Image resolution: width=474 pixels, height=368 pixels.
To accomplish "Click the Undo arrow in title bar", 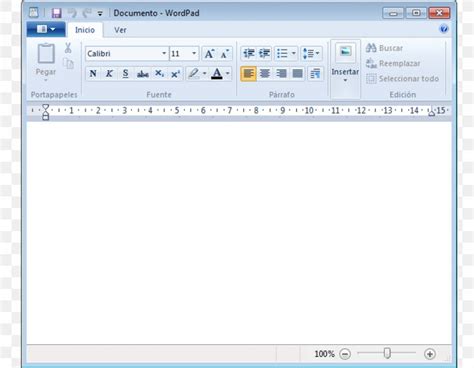I will [72, 13].
